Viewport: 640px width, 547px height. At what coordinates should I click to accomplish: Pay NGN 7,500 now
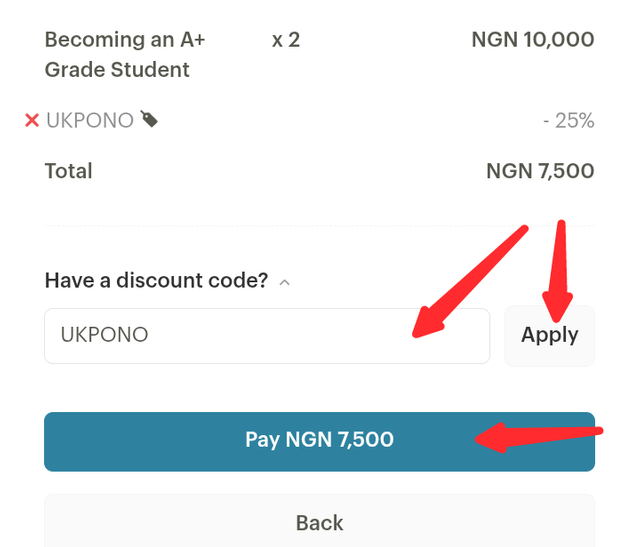click(x=319, y=442)
